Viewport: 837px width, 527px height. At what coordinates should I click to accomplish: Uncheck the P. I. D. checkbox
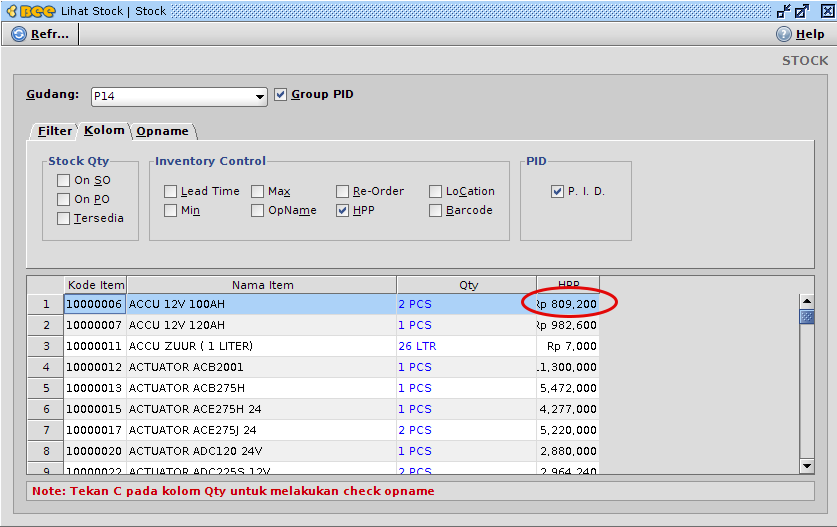pos(557,191)
